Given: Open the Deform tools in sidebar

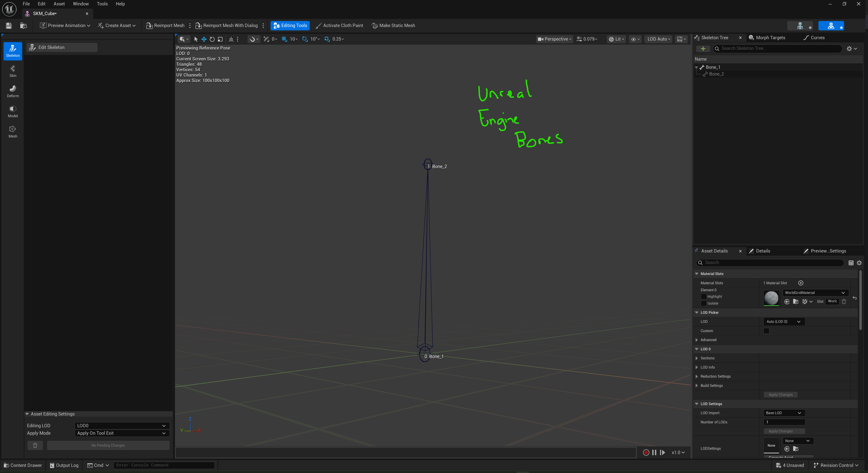Looking at the screenshot, I should tap(13, 91).
